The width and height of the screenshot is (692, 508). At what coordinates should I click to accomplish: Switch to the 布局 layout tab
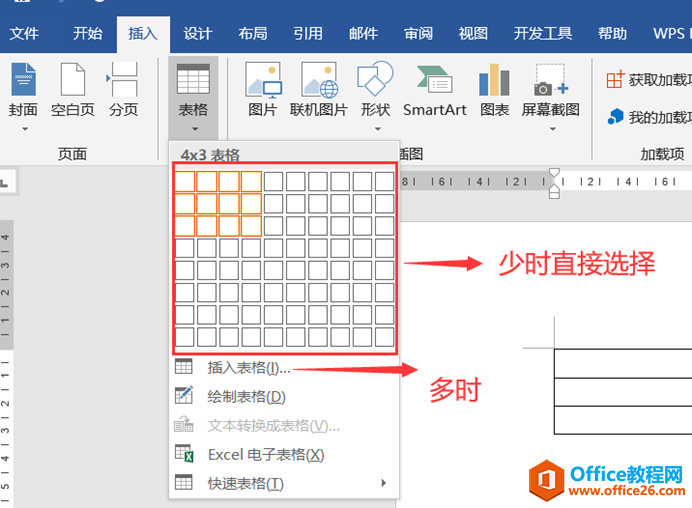(253, 34)
